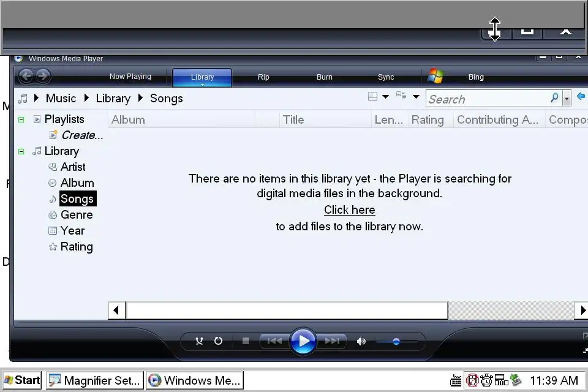Select Year in the library tree

pos(72,231)
